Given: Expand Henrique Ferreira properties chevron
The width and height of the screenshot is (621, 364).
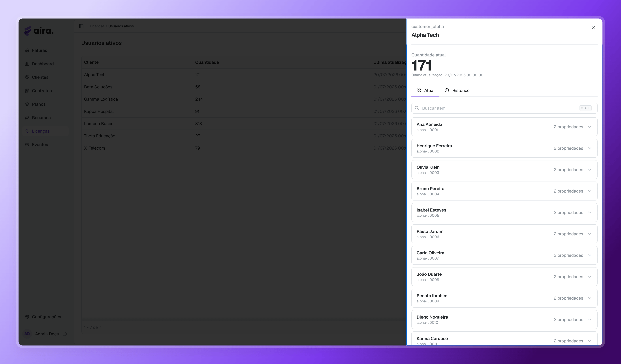Looking at the screenshot, I should (590, 148).
